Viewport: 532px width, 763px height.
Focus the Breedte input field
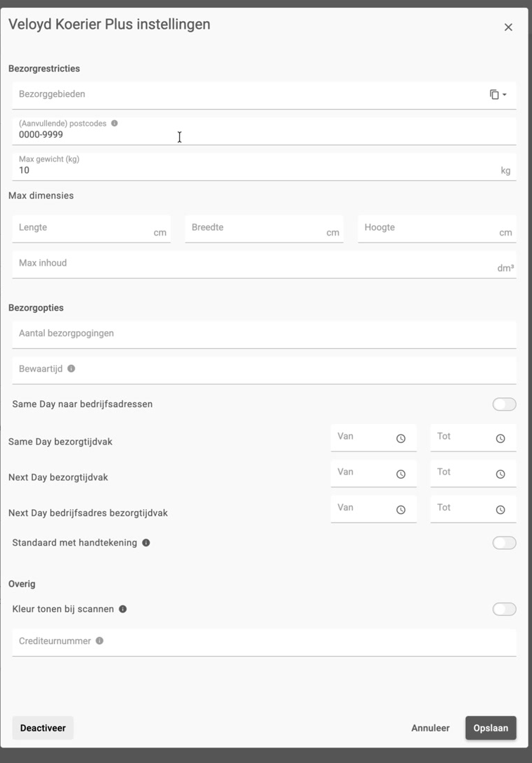[x=264, y=229]
